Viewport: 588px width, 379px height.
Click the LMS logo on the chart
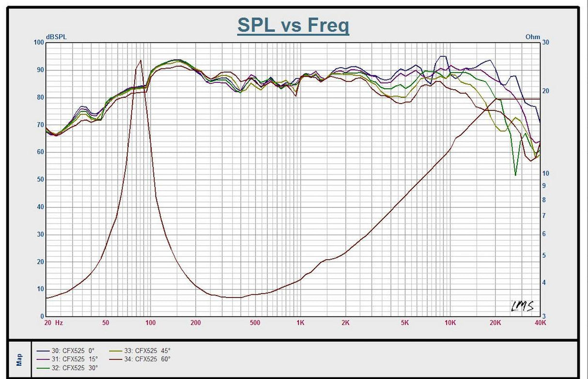coord(522,306)
